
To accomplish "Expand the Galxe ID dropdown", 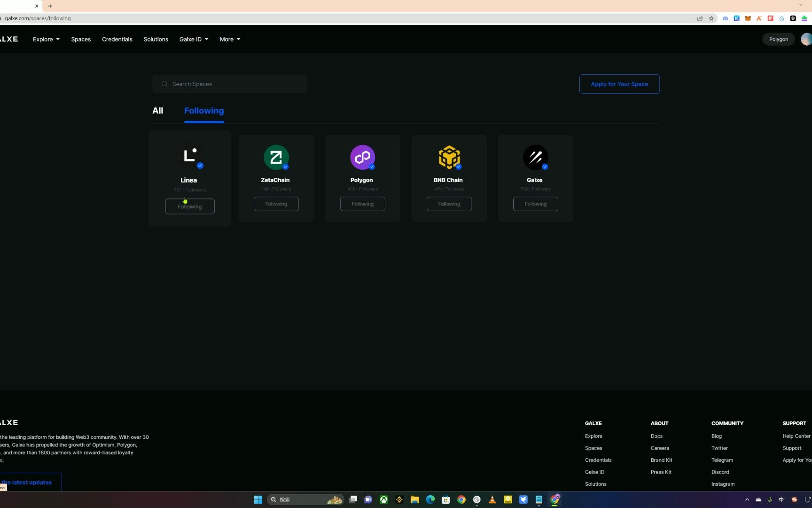I will pos(194,39).
